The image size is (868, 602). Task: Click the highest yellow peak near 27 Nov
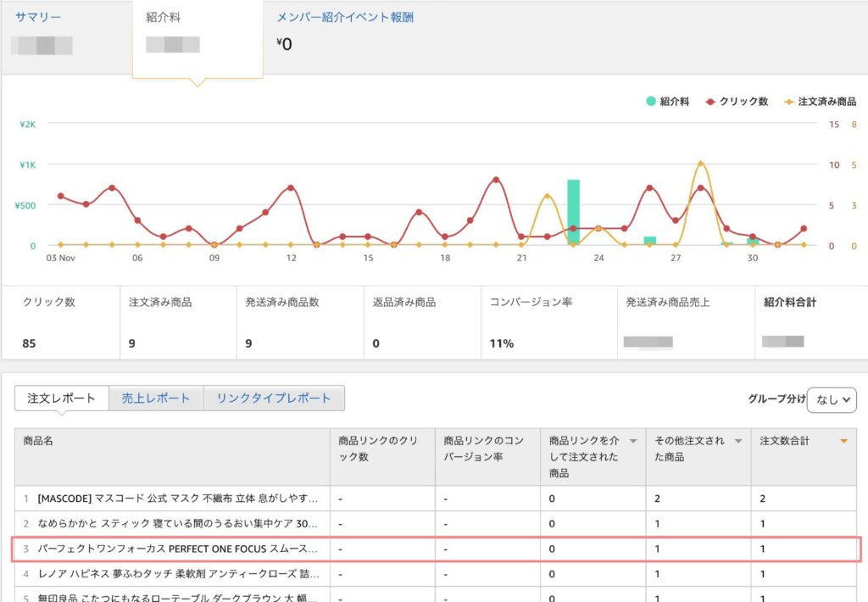pyautogui.click(x=700, y=163)
